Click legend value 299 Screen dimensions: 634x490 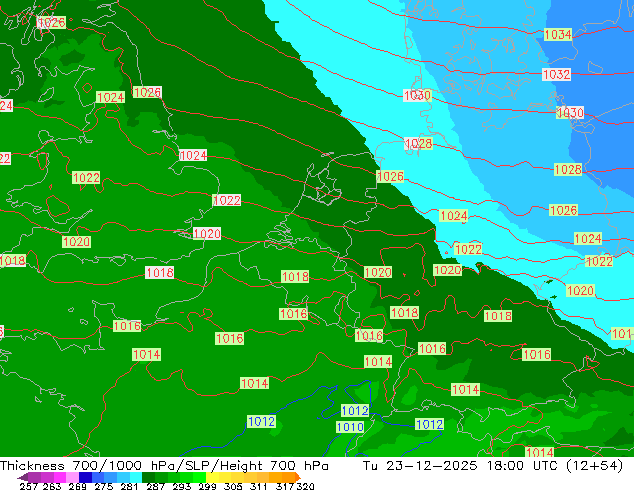pos(207,486)
